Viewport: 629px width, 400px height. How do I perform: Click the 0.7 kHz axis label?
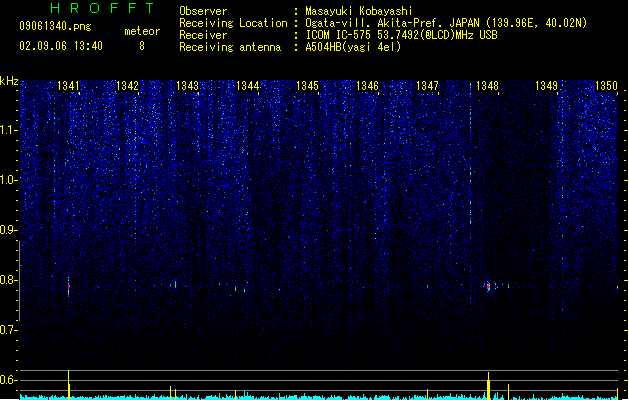(x=8, y=330)
